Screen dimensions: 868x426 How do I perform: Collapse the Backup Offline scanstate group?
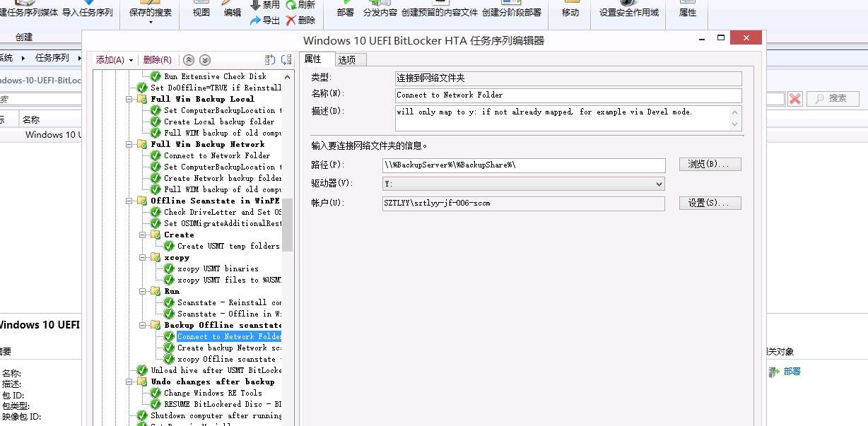[143, 325]
